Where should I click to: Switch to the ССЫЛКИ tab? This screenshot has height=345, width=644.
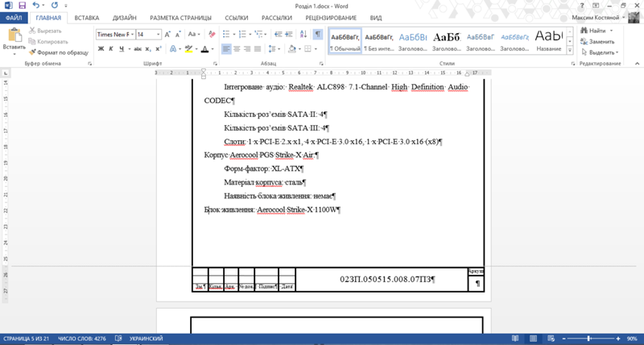(237, 18)
